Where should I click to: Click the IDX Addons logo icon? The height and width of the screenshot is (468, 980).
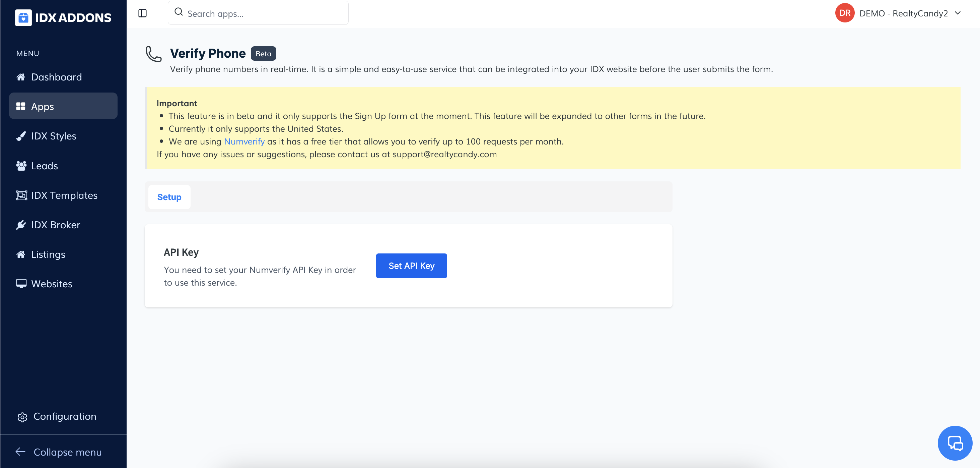[x=23, y=17]
